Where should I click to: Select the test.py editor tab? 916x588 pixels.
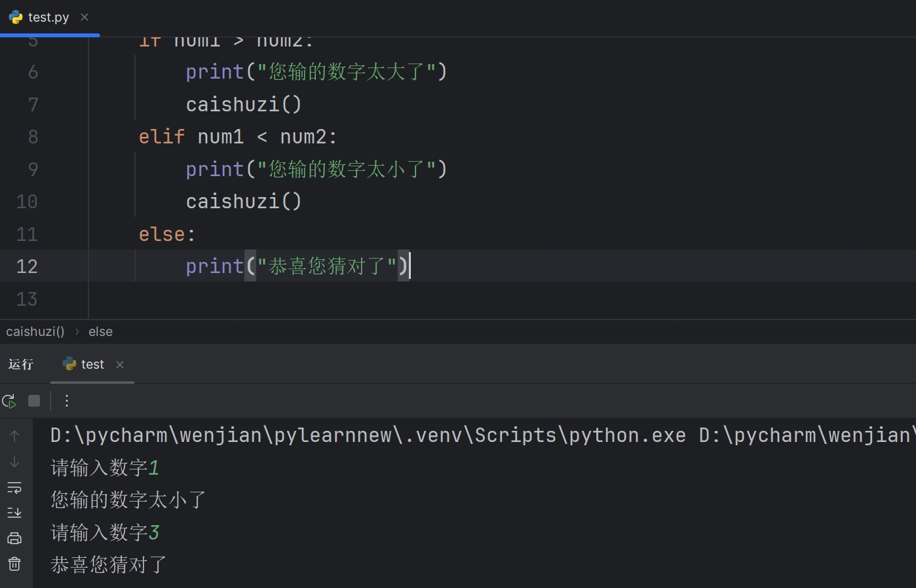[48, 17]
